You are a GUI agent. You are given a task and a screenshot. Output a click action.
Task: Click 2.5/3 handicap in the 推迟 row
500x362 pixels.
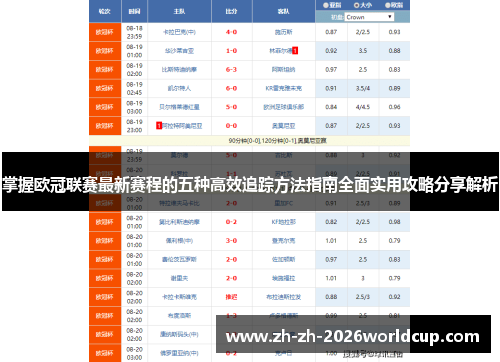(363, 297)
